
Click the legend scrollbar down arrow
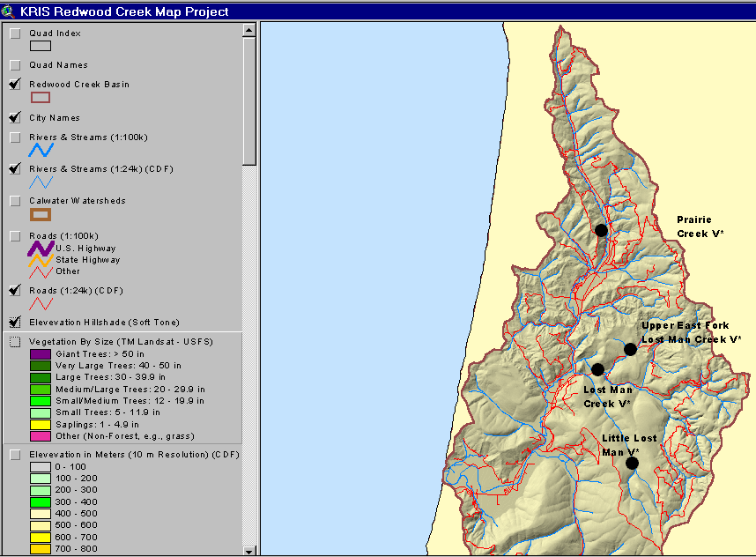click(x=248, y=550)
